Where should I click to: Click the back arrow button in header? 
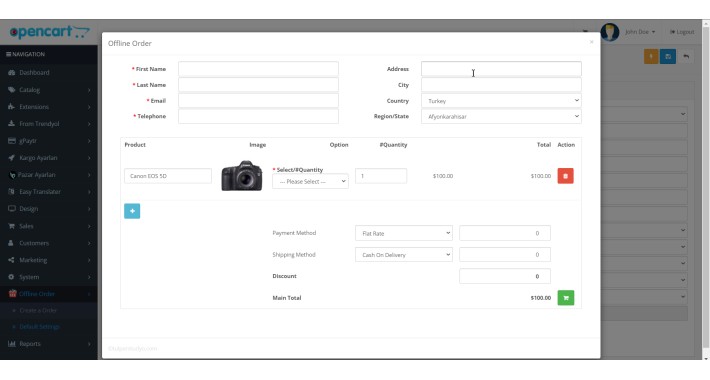pos(686,57)
